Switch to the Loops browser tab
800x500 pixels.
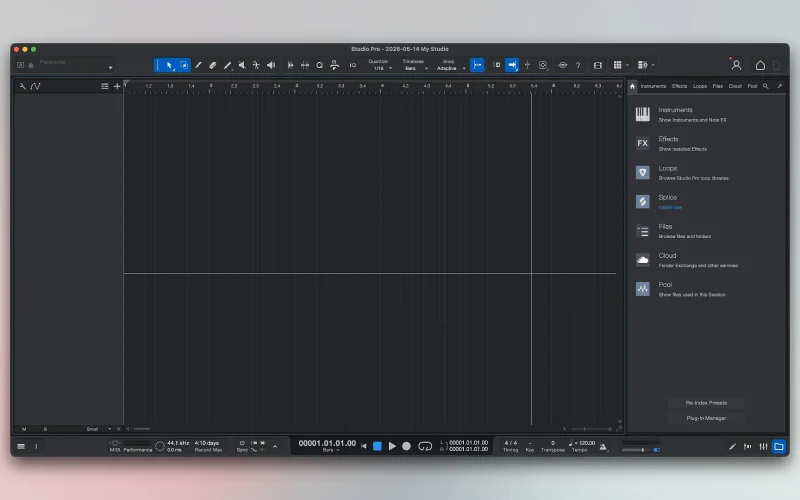(700, 86)
